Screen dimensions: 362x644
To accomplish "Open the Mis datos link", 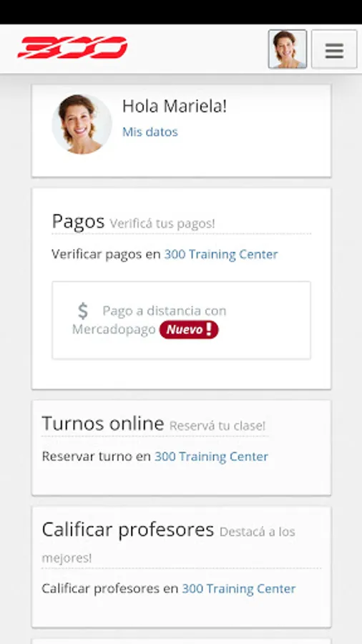I will click(x=150, y=132).
